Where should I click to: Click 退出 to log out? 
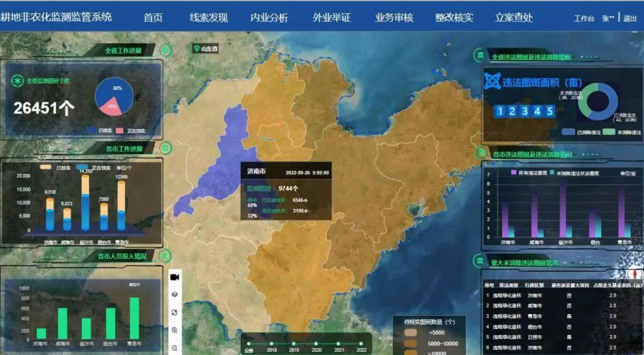coord(630,19)
